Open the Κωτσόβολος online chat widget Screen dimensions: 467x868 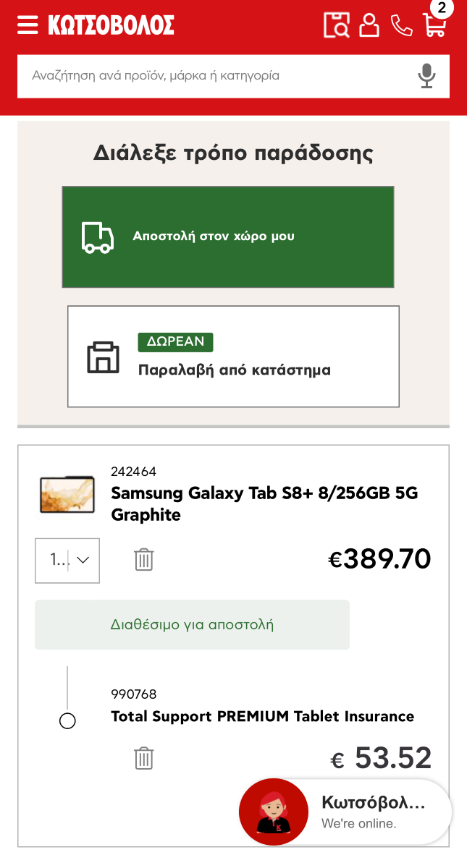[x=345, y=812]
